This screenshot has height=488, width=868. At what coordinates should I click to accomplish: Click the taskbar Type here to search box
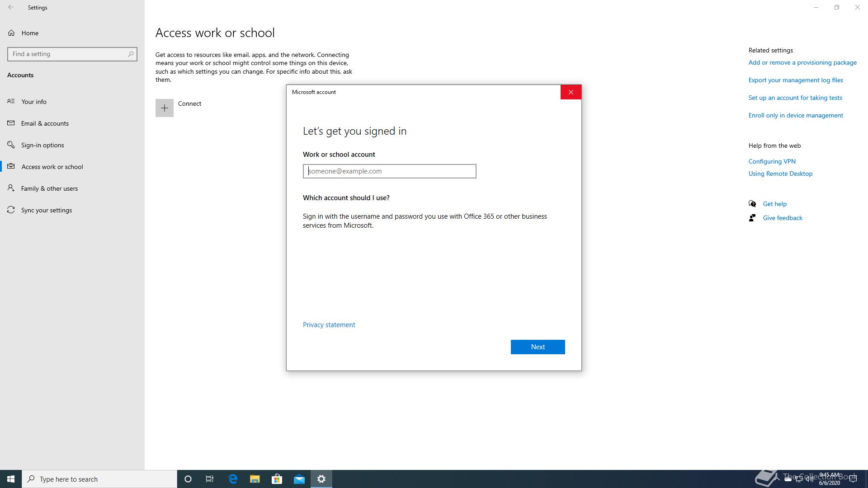click(x=99, y=479)
